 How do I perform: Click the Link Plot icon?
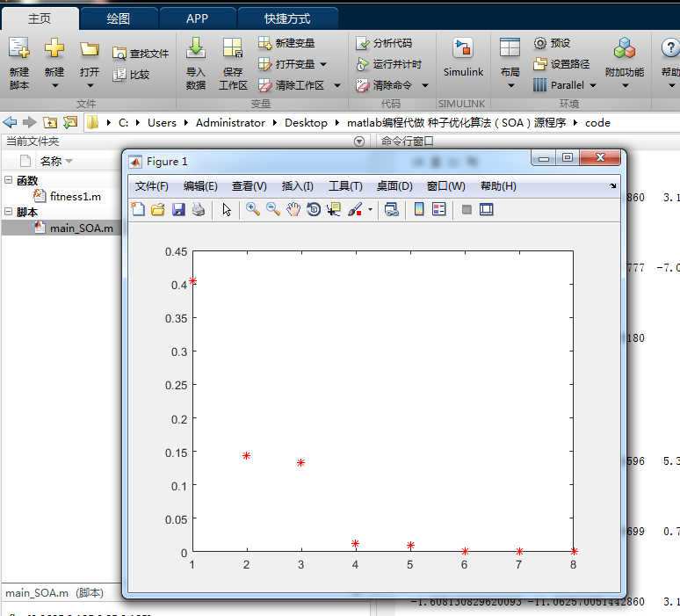click(392, 209)
